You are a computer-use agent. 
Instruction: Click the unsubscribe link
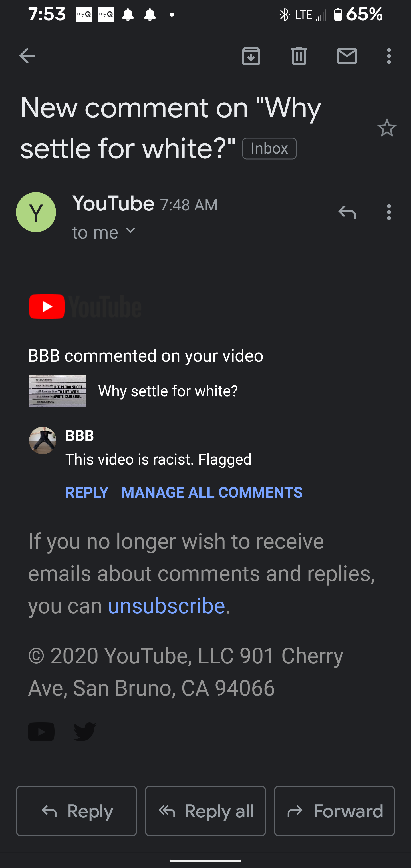[x=166, y=606]
